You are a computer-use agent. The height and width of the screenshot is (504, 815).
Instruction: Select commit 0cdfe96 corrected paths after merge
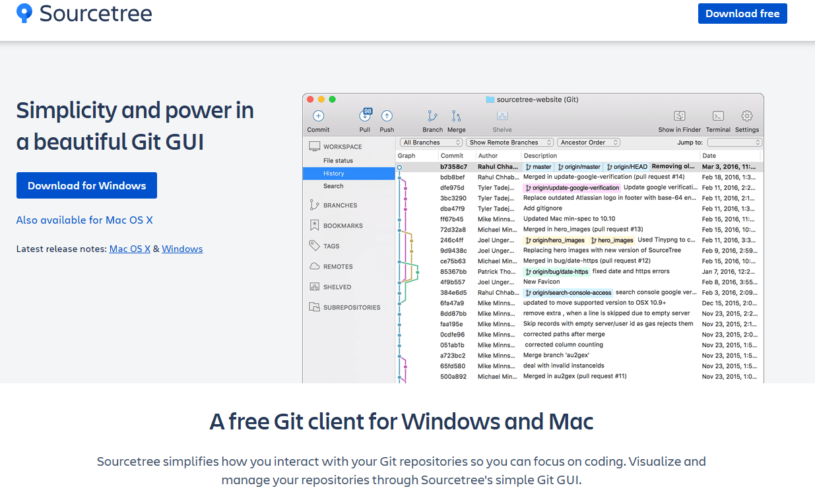click(579, 334)
